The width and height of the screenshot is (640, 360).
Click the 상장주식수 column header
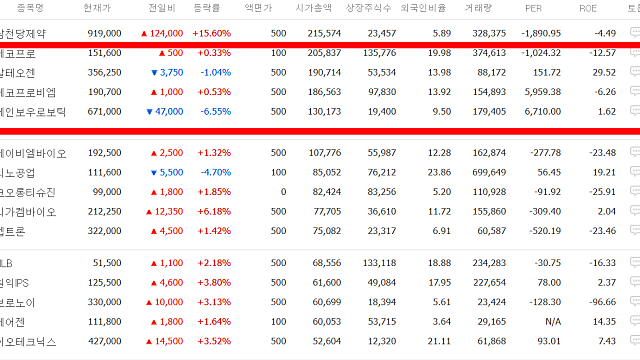(369, 8)
